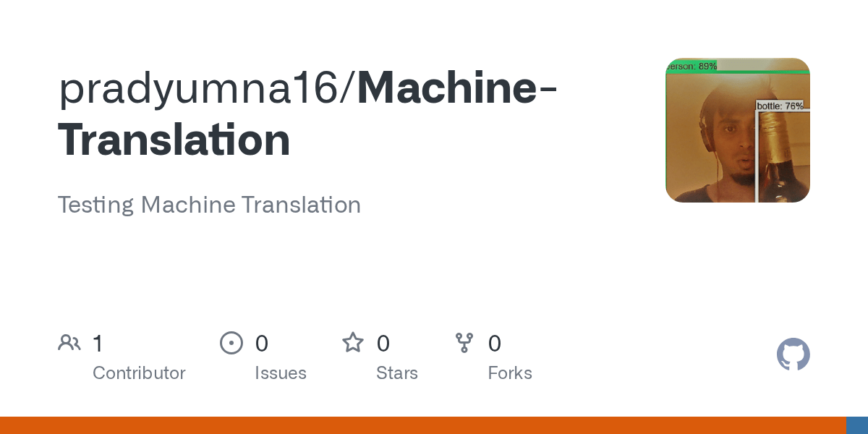Click the blue language bar segment
Screen dimensions: 868x434
[857, 425]
